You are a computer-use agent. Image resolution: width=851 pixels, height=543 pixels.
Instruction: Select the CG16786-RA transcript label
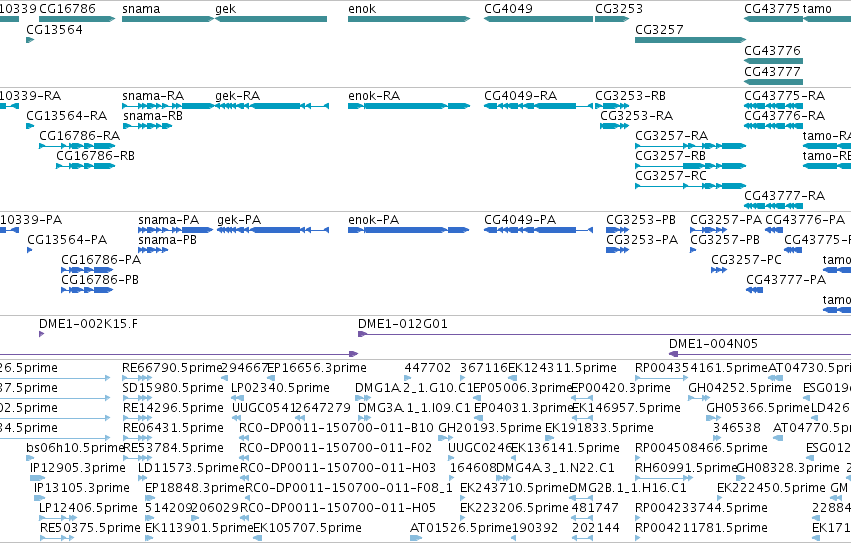point(80,136)
